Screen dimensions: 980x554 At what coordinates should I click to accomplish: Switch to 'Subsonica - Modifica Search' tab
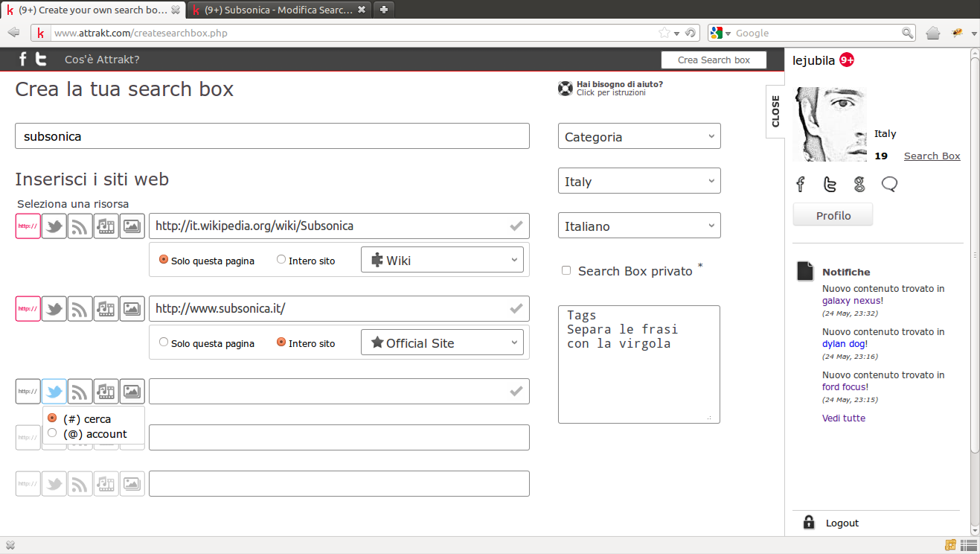tap(279, 10)
